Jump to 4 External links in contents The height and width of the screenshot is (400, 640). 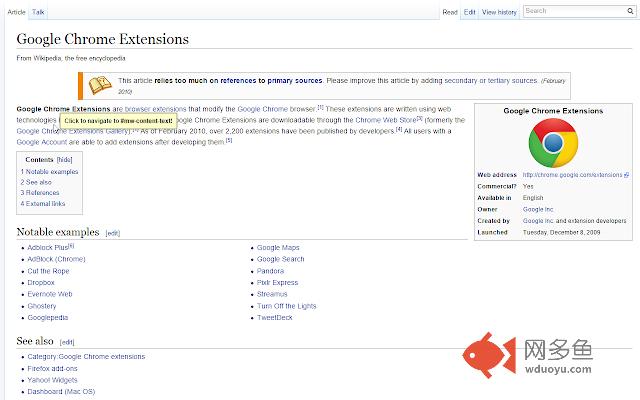point(43,204)
